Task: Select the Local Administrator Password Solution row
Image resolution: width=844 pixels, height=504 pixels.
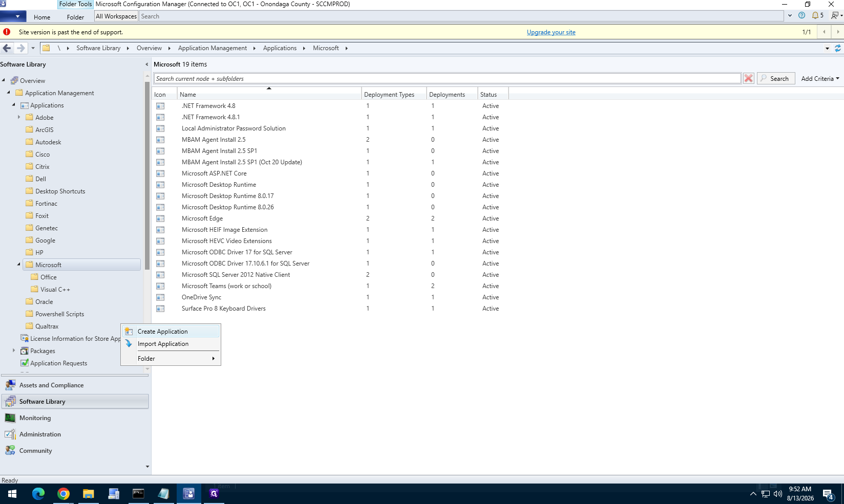Action: click(331, 128)
